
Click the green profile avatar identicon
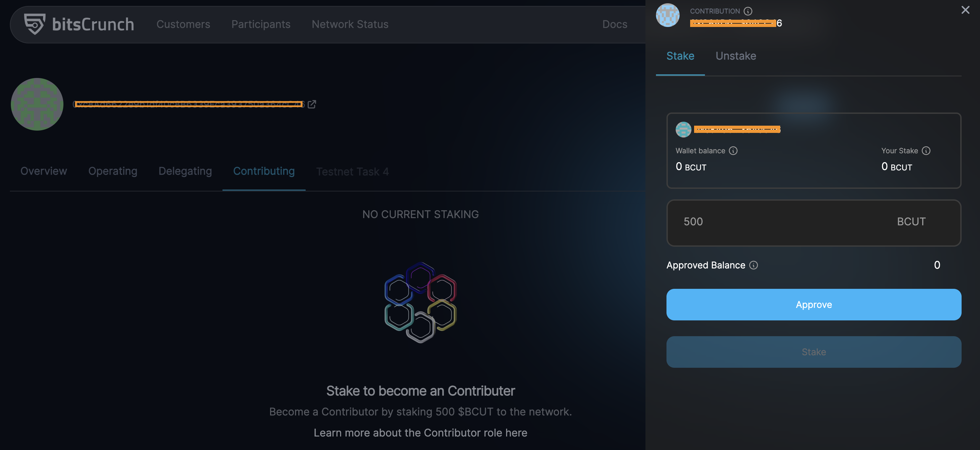pyautogui.click(x=37, y=104)
